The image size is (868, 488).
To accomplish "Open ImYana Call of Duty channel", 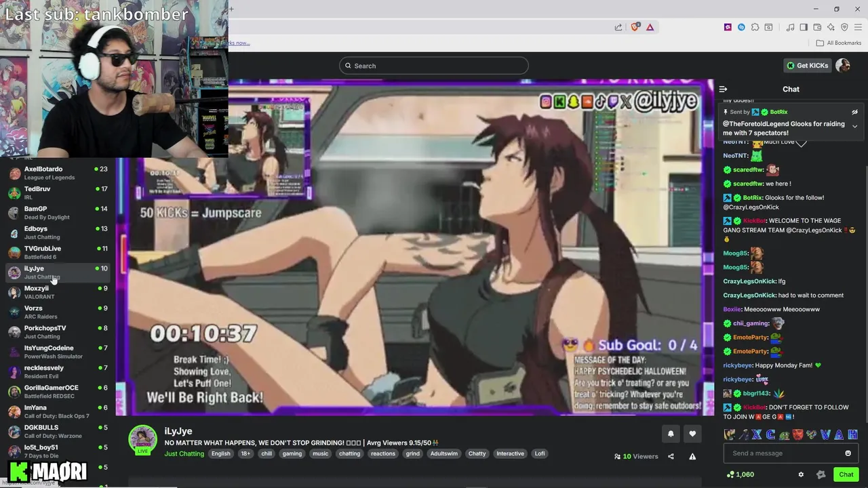I will pos(58,411).
